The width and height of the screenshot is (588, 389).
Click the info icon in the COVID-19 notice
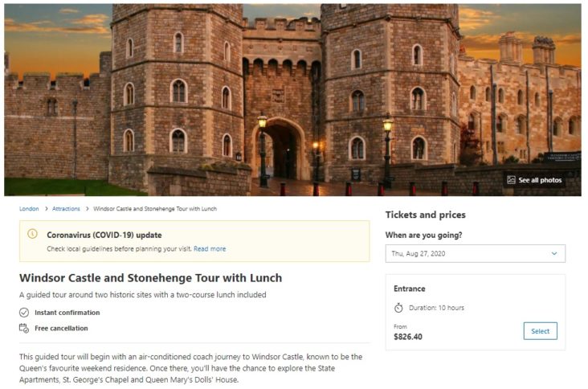tap(33, 234)
